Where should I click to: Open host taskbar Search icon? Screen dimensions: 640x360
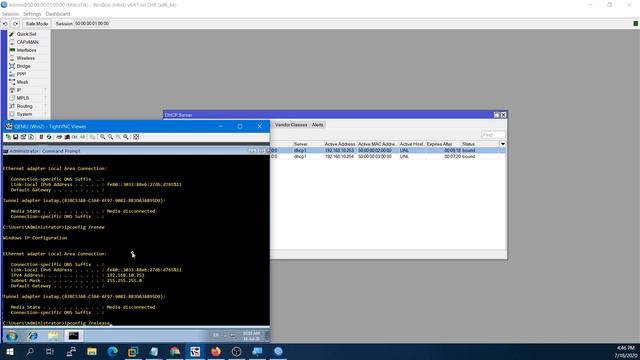coord(30,351)
